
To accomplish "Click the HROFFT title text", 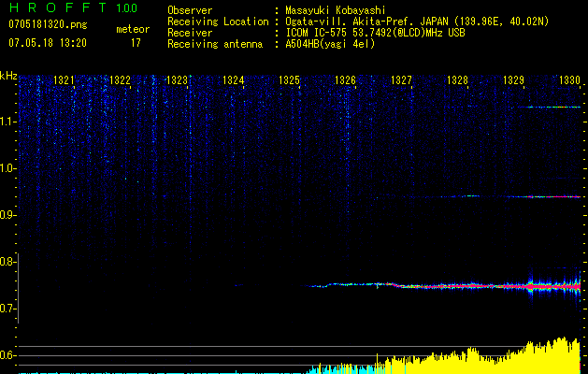I will tap(56, 8).
